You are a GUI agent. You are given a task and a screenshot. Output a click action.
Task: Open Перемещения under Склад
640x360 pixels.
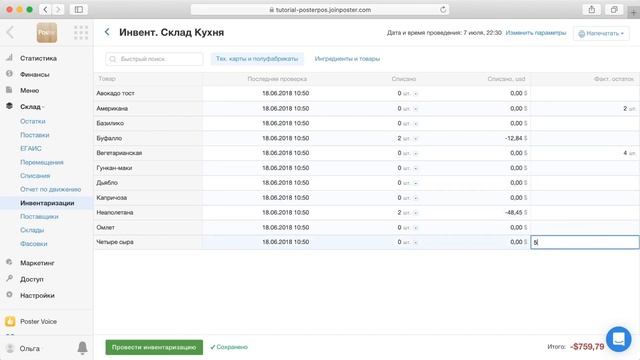coord(42,162)
